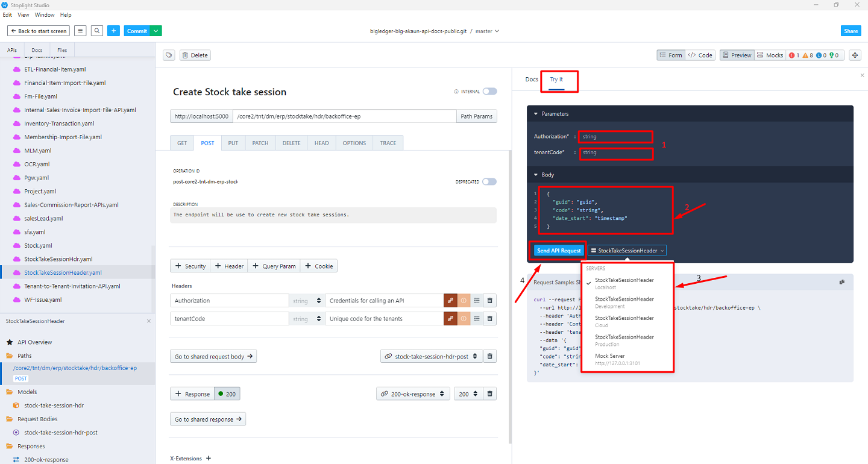Open tenantCode header type dropdown
This screenshot has height=464, width=868.
coord(307,319)
